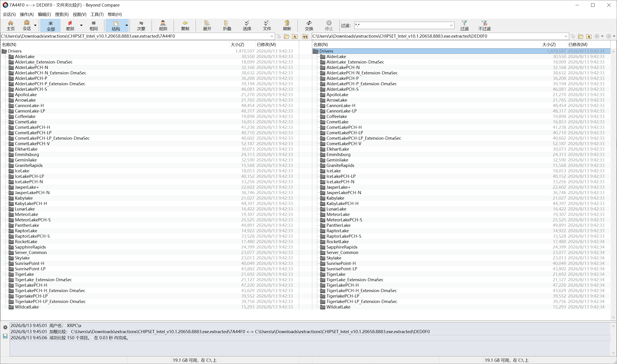Click the left folder path input field
The width and height of the screenshot is (617, 364).
pyautogui.click(x=135, y=36)
